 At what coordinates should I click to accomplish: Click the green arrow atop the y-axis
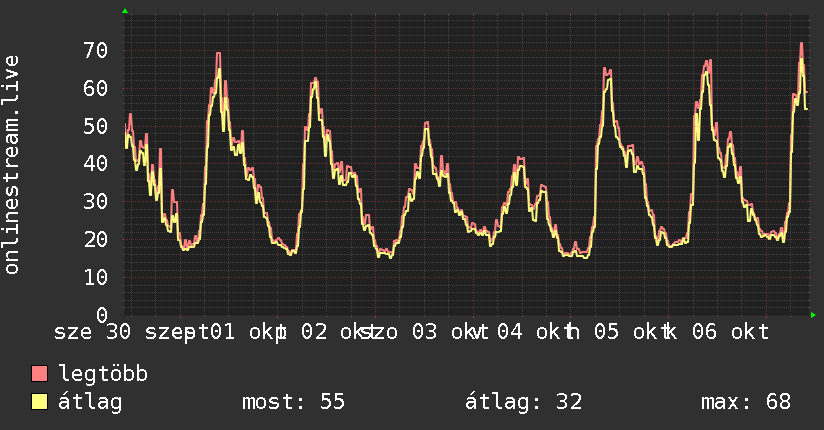(125, 11)
